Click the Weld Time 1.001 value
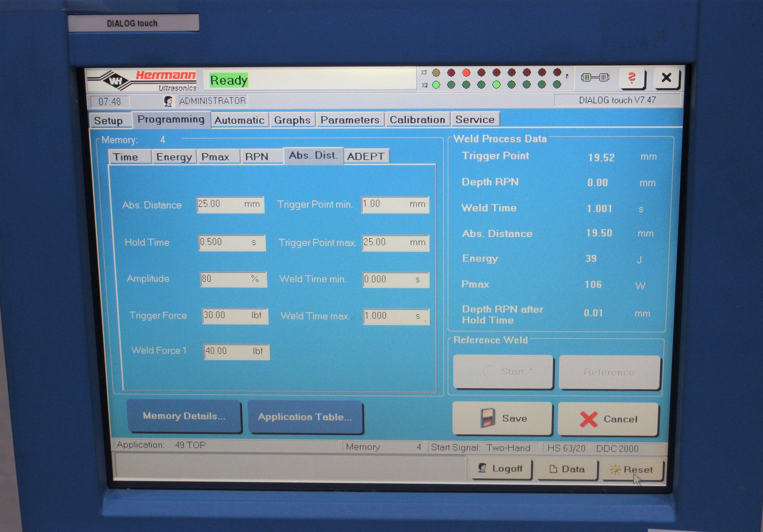Screen dimensions: 763x532 (x=599, y=208)
